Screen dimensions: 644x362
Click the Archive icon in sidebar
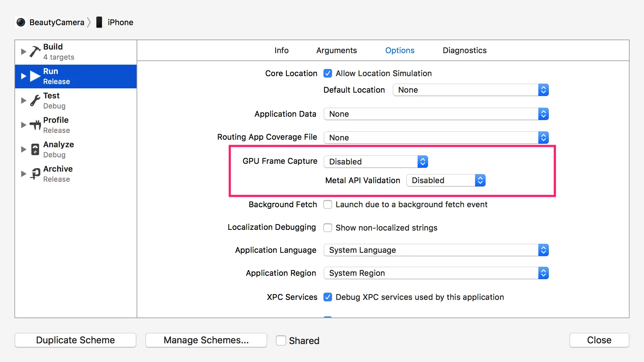pos(35,174)
